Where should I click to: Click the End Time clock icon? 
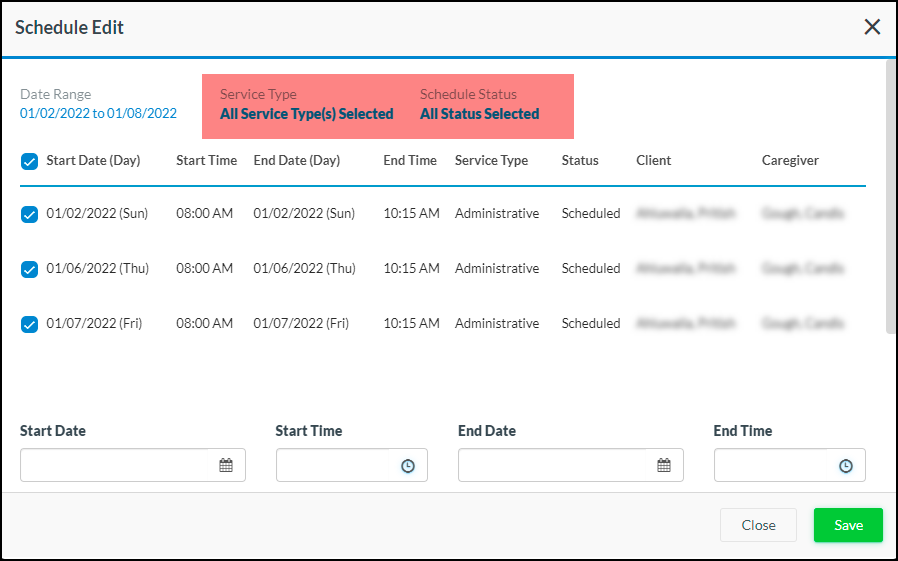[x=846, y=466]
